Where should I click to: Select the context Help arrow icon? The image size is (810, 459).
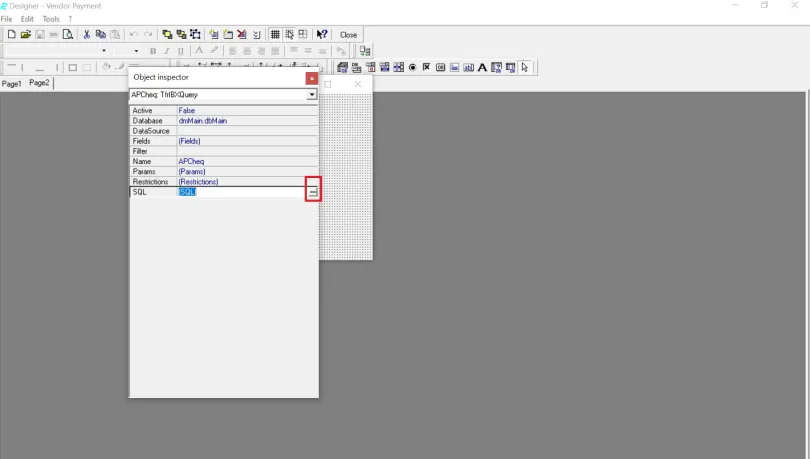pos(322,34)
